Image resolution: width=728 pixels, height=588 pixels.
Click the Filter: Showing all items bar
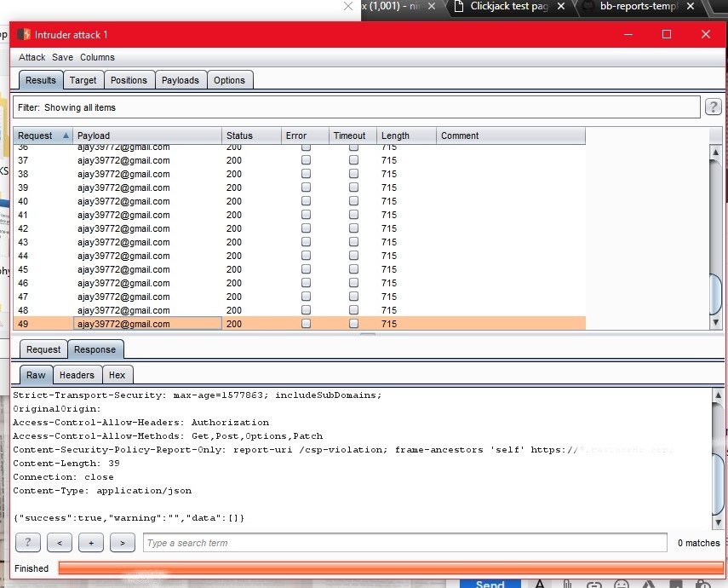[356, 107]
